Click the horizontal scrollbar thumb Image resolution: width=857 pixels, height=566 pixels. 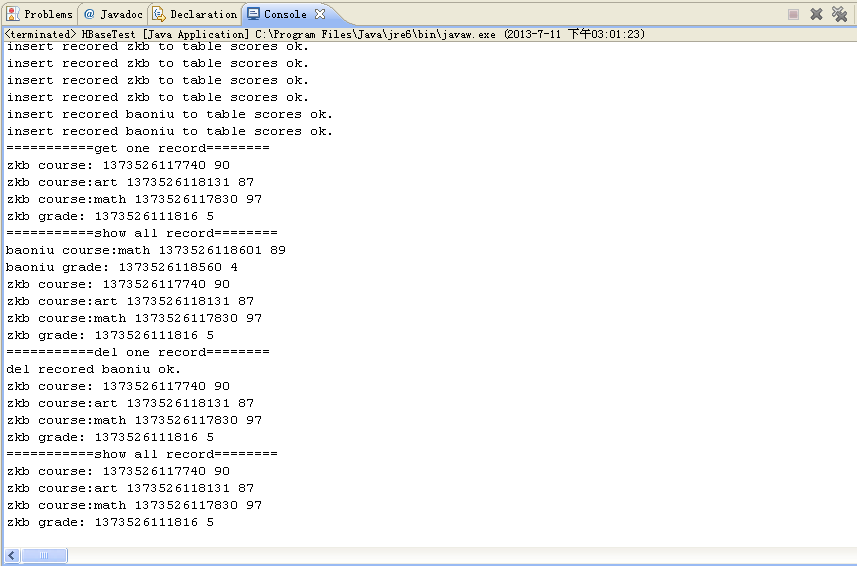[x=44, y=556]
